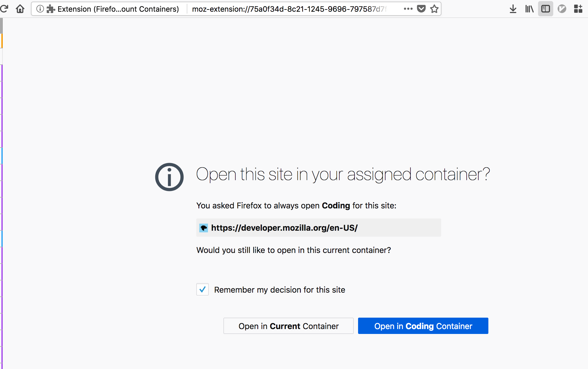Open the Firefox Library
The height and width of the screenshot is (369, 588).
point(529,9)
